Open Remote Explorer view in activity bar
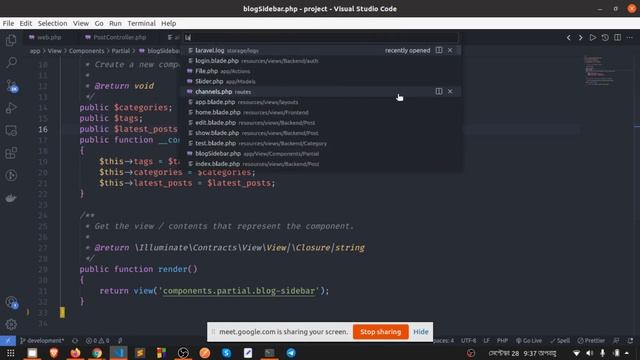This screenshot has width=640, height=360. [x=11, y=131]
